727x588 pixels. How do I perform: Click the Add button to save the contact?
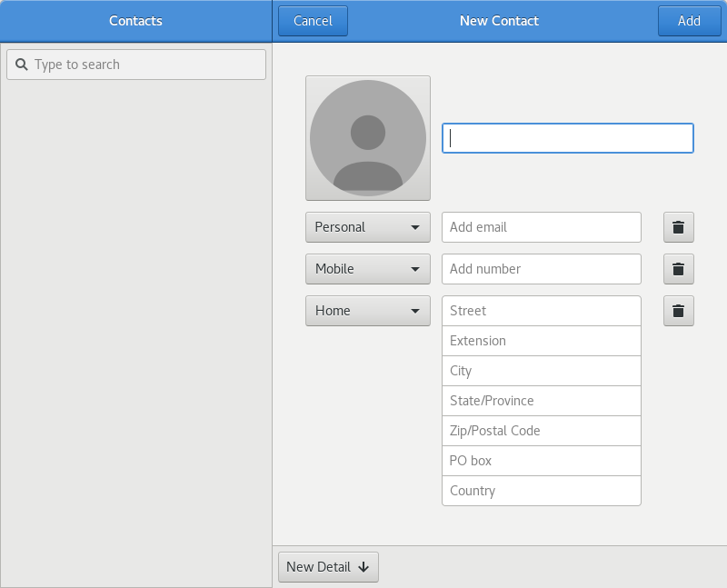coord(689,20)
